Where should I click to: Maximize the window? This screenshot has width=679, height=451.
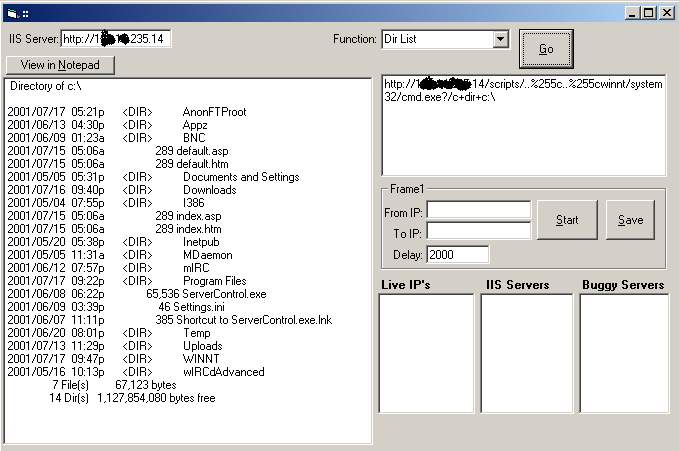point(649,12)
